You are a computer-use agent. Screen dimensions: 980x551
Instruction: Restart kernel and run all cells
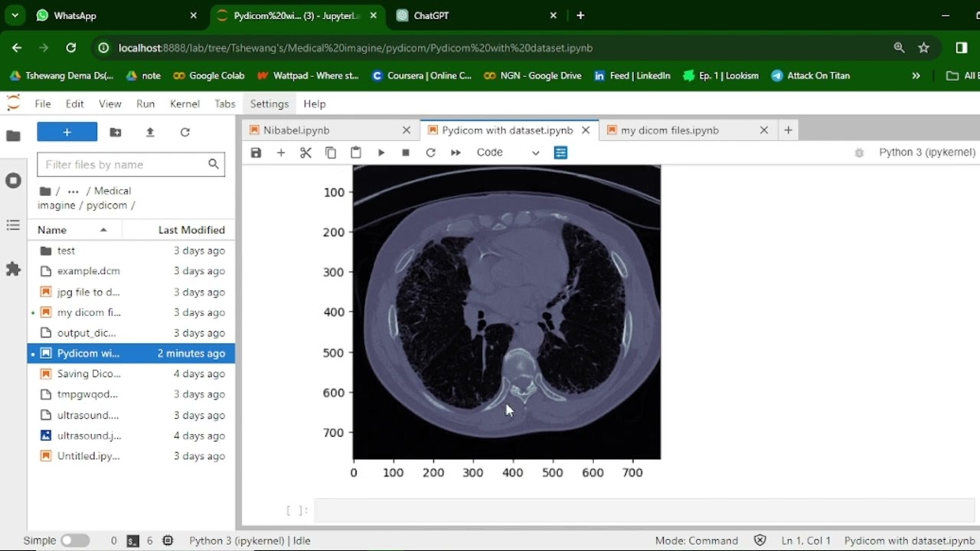(456, 152)
